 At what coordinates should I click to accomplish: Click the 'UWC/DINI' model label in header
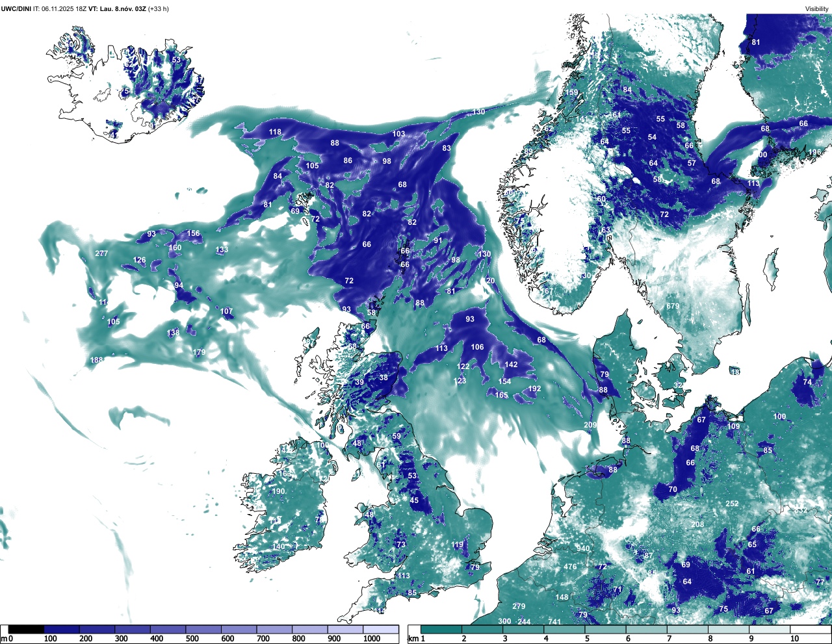point(16,8)
